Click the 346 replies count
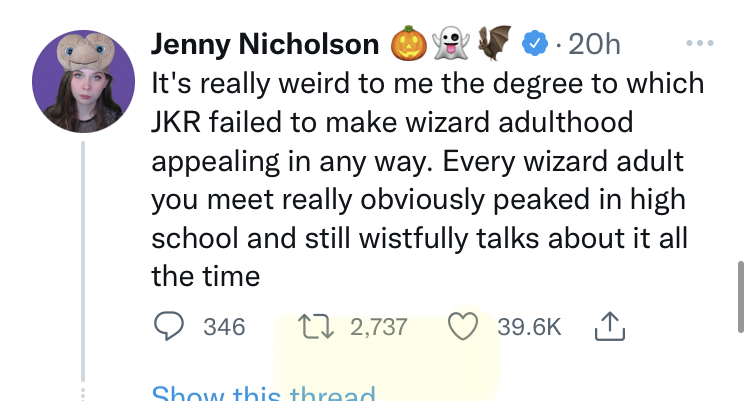 point(224,327)
